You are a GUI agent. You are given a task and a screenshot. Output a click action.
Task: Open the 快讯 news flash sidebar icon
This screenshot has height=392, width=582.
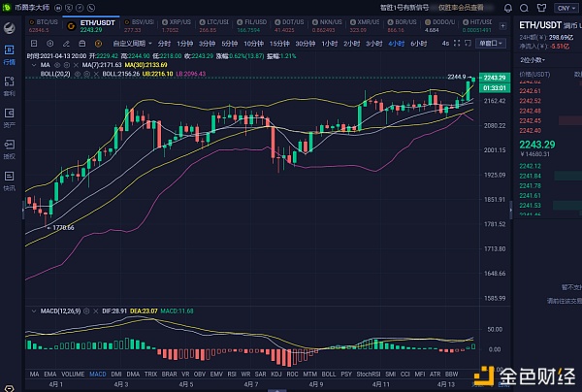(x=9, y=181)
